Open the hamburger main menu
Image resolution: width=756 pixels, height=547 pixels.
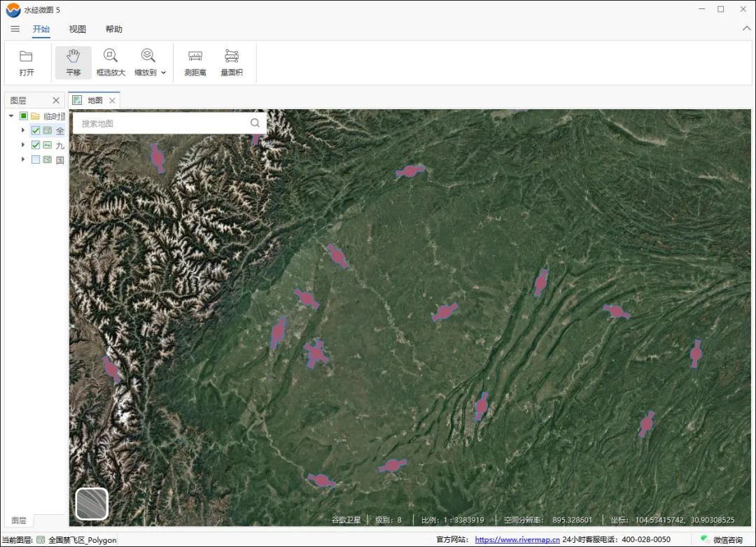pos(15,29)
